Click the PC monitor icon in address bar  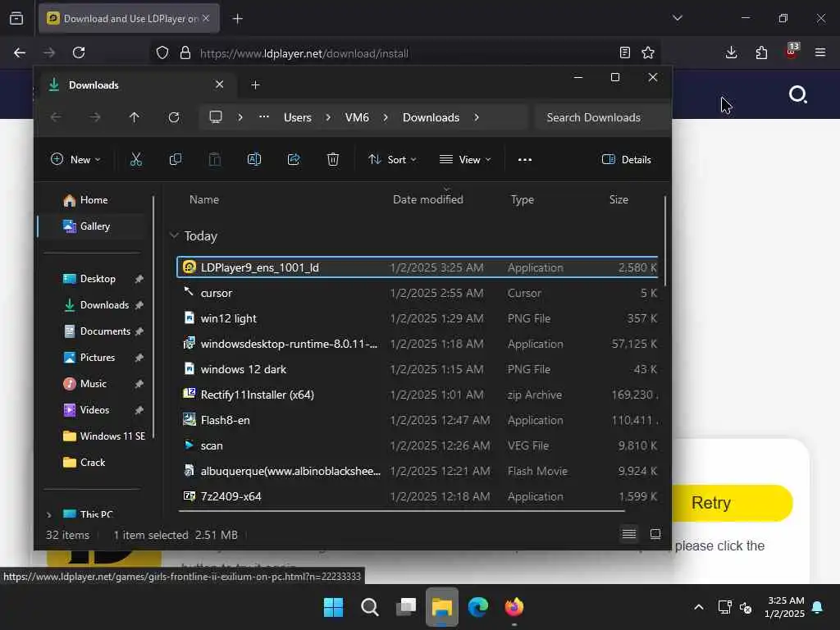pyautogui.click(x=216, y=116)
